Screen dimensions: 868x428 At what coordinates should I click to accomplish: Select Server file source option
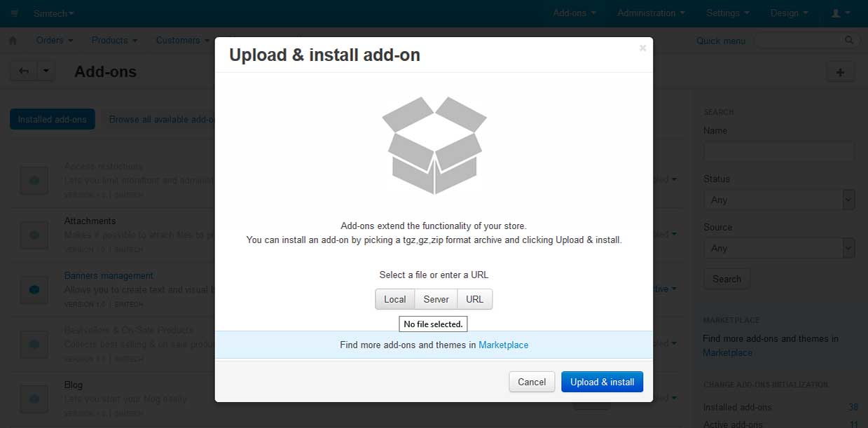[x=436, y=299]
